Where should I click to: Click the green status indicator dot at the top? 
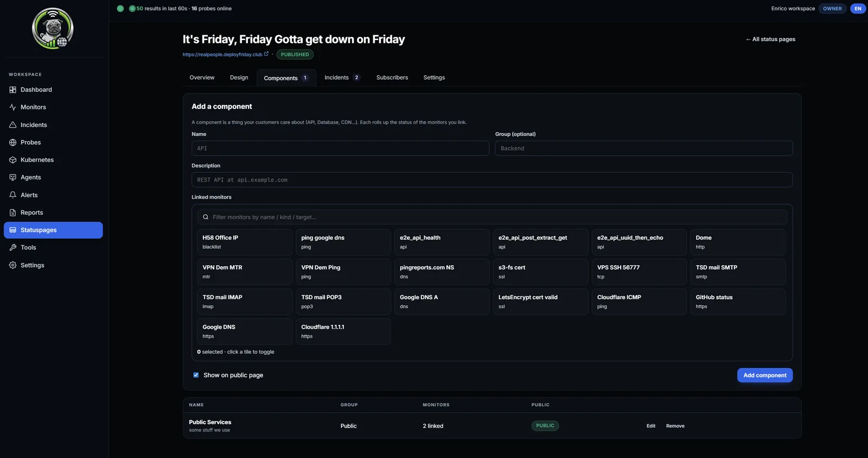click(120, 9)
